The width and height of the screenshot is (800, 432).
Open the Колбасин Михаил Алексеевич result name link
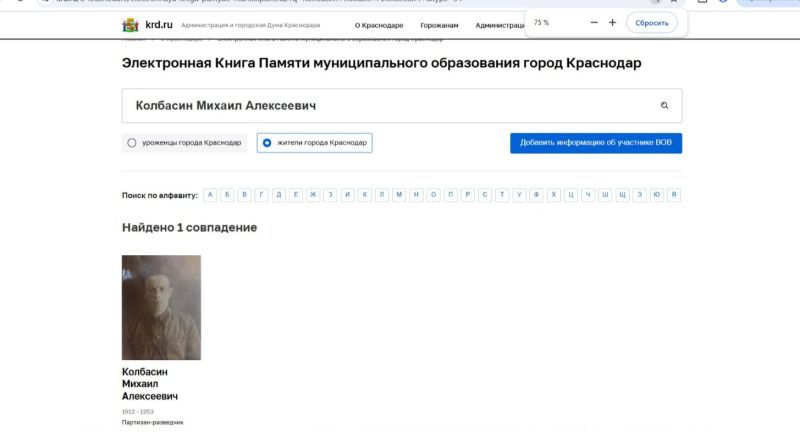[149, 384]
